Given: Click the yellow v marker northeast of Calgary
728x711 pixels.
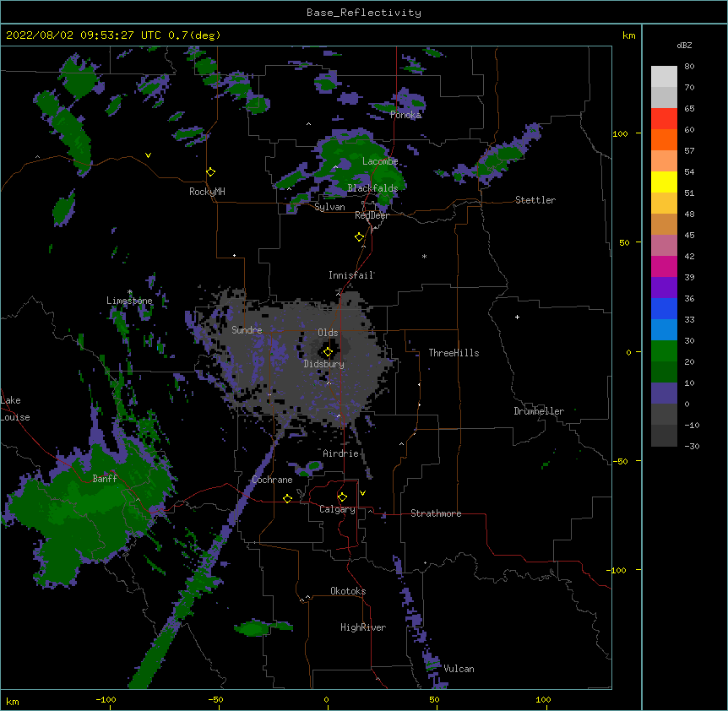Looking at the screenshot, I should [362, 493].
